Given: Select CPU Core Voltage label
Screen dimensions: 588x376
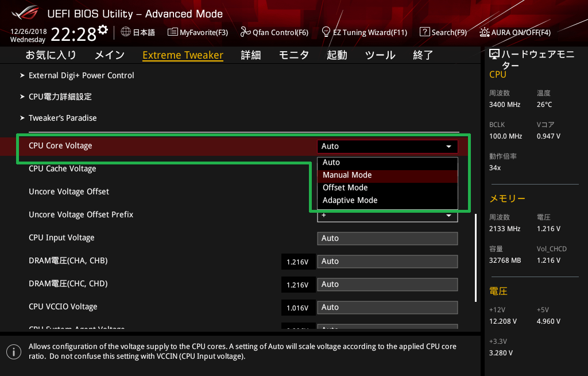Looking at the screenshot, I should [60, 145].
